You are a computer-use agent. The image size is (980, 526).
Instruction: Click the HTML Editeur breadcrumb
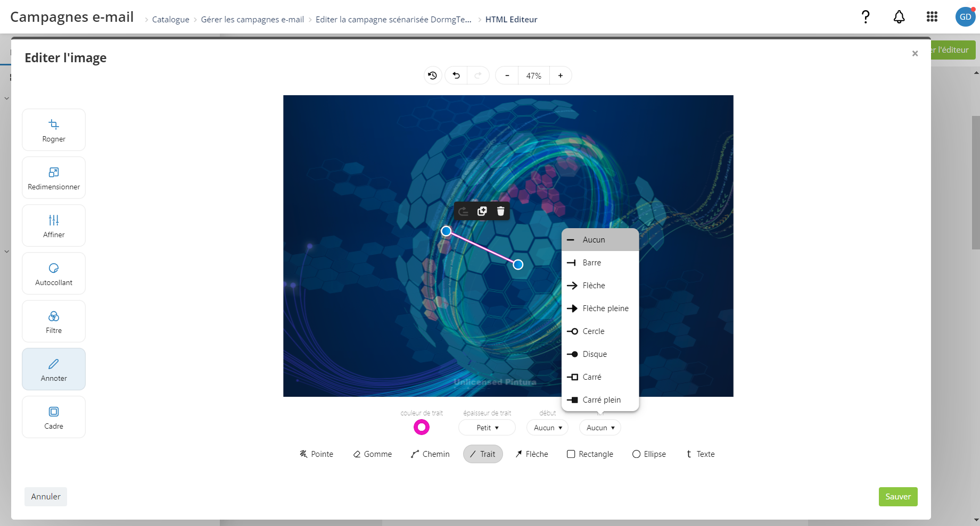coord(511,20)
